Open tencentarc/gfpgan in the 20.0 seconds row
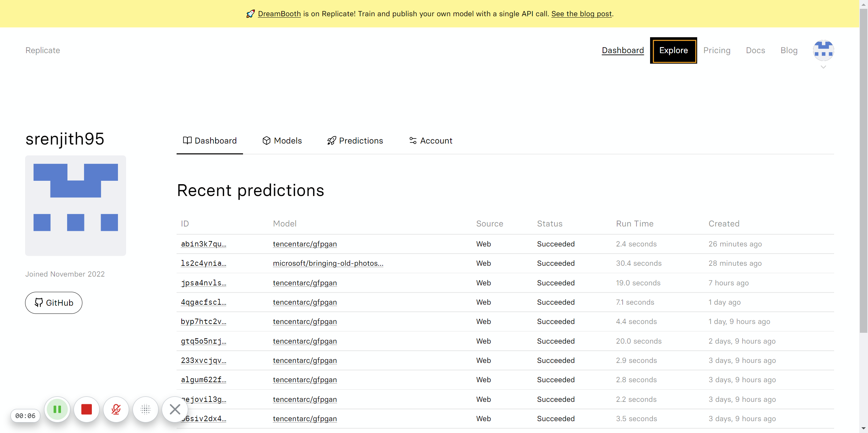 (x=305, y=341)
